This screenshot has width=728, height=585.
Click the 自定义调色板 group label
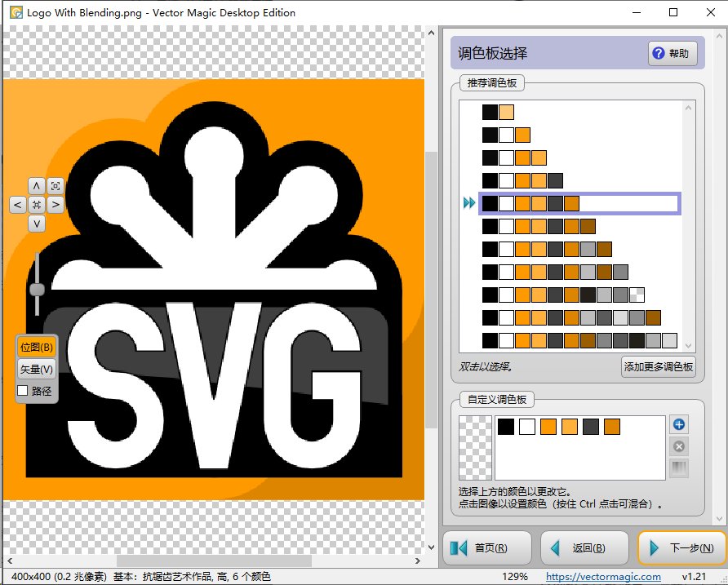click(x=497, y=400)
